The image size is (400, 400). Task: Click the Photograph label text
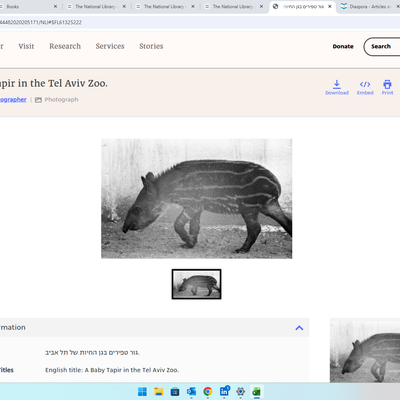click(61, 100)
